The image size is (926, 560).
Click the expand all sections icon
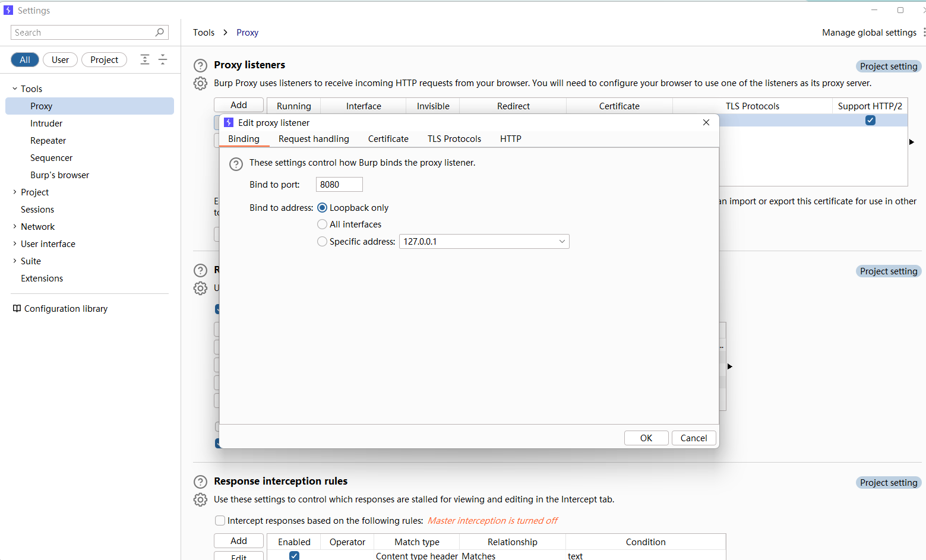(145, 59)
